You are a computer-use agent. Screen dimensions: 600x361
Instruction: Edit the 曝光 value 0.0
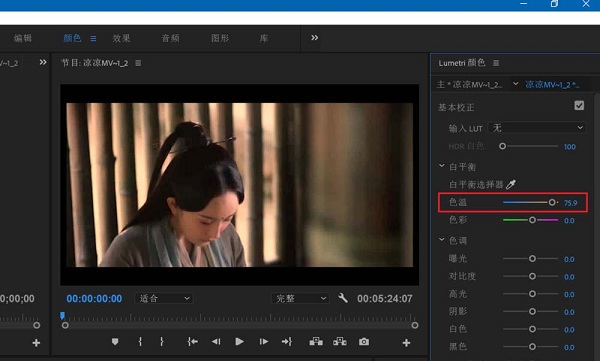pos(569,259)
